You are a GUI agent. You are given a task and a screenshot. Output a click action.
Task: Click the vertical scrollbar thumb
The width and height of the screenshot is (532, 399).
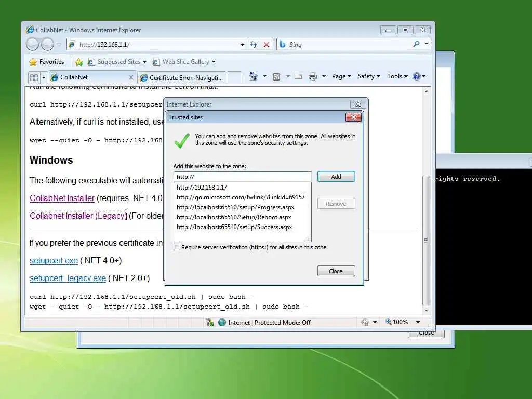click(x=427, y=241)
